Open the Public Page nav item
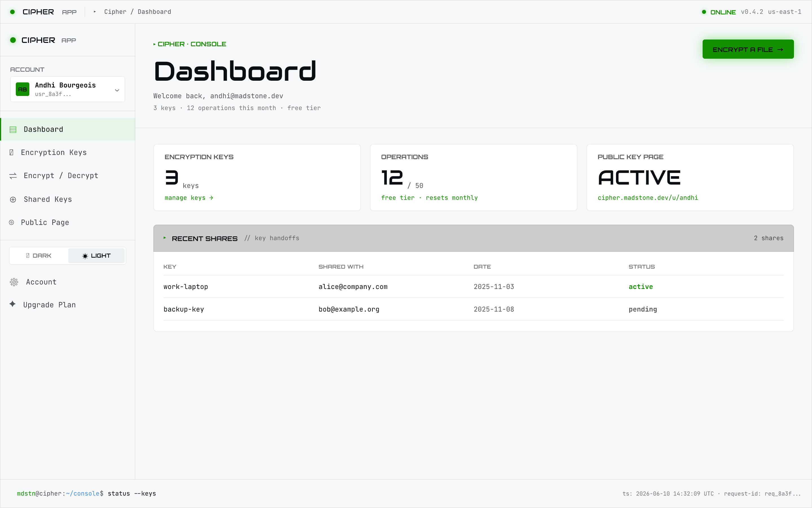Viewport: 812px width, 508px height. pos(68,222)
